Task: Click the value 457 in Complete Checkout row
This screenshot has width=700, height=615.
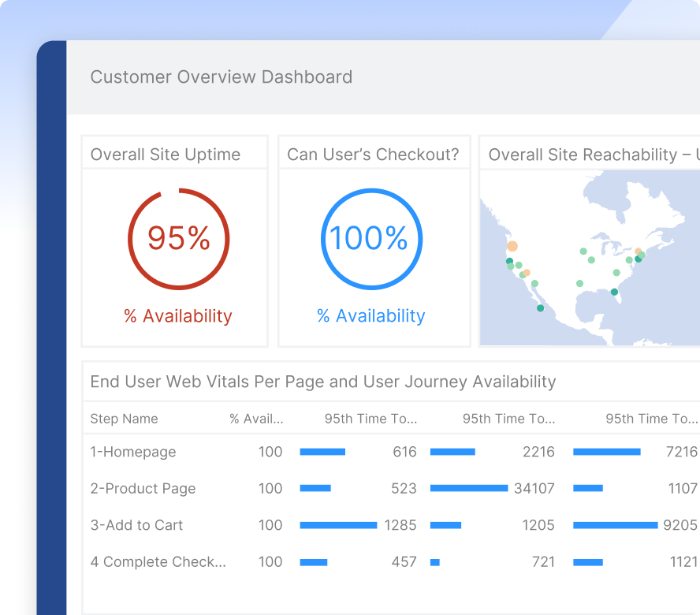Action: [404, 562]
